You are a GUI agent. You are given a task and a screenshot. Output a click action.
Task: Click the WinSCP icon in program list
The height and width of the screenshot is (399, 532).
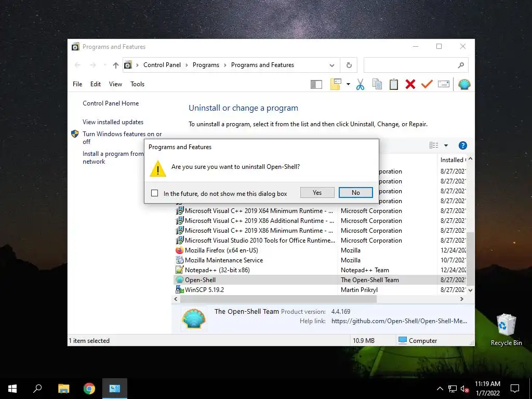click(x=179, y=290)
